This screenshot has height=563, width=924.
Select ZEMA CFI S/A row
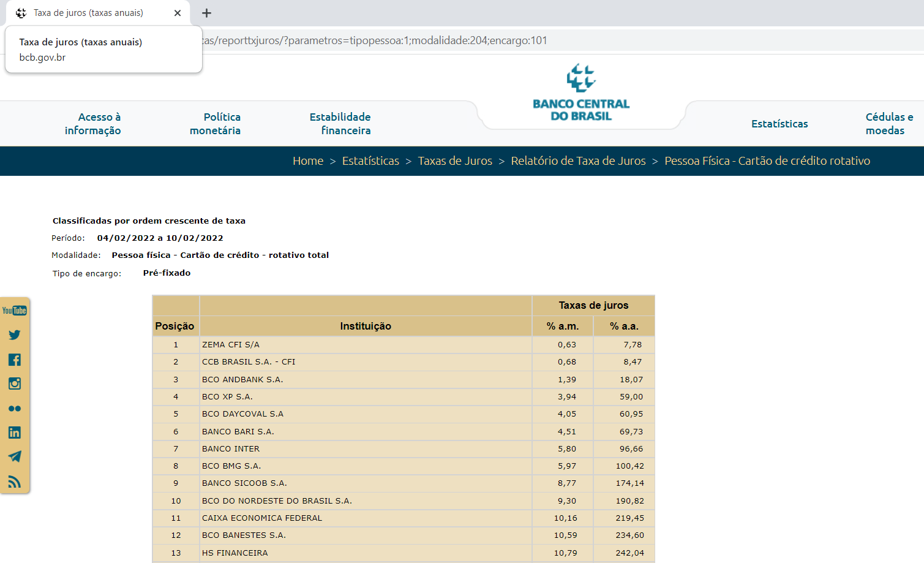[x=404, y=345]
